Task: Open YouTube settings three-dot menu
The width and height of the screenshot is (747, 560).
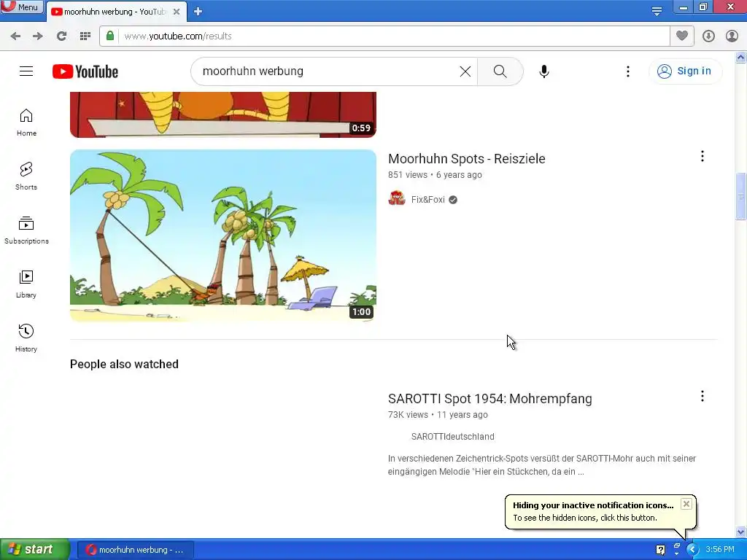Action: [x=628, y=71]
